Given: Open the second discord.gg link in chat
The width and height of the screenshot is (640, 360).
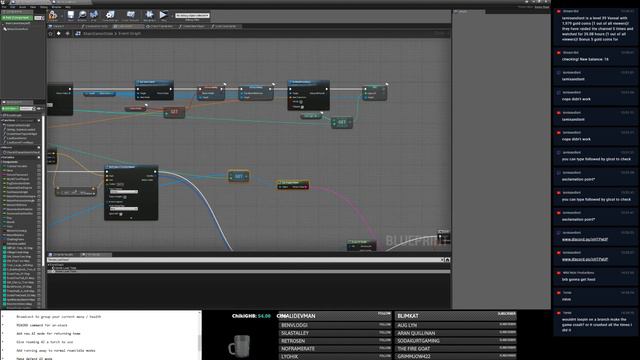Looking at the screenshot, I should 584,259.
